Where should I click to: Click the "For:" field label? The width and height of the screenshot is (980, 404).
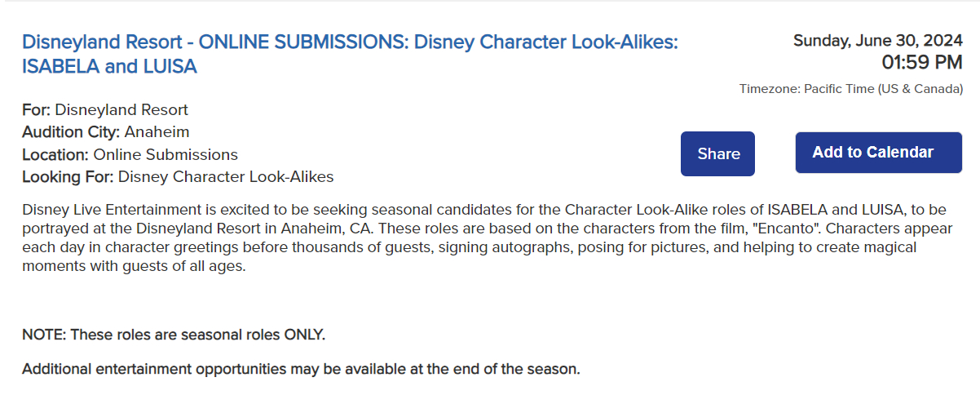36,109
